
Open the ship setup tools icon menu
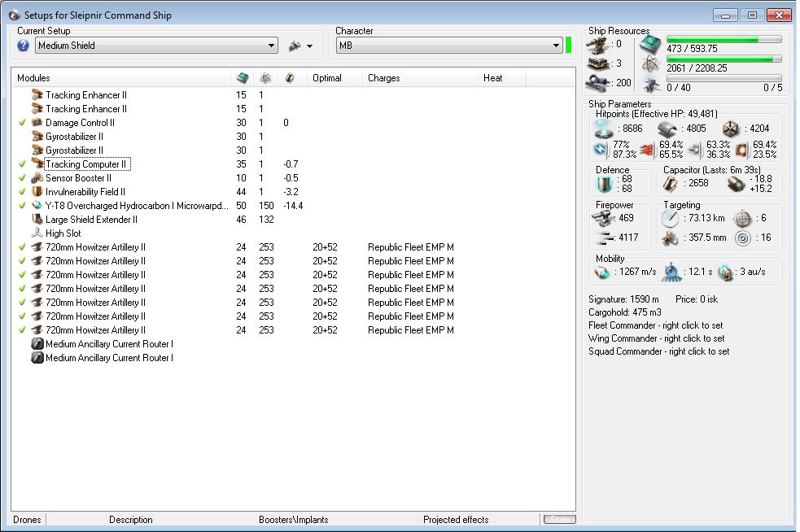pos(300,46)
